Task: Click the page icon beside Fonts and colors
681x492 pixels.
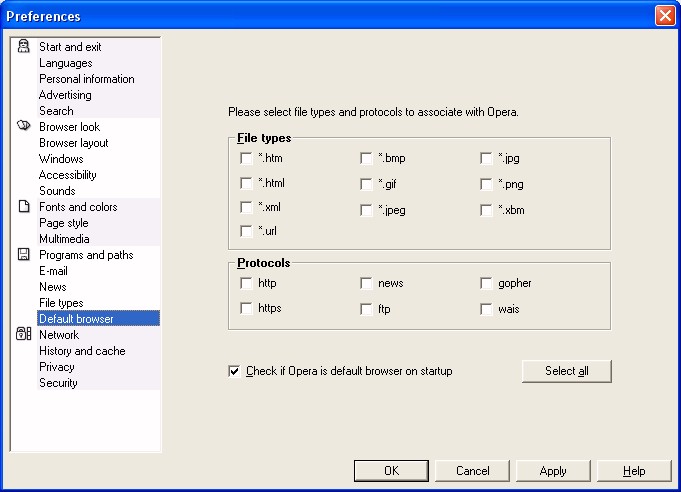Action: point(24,206)
